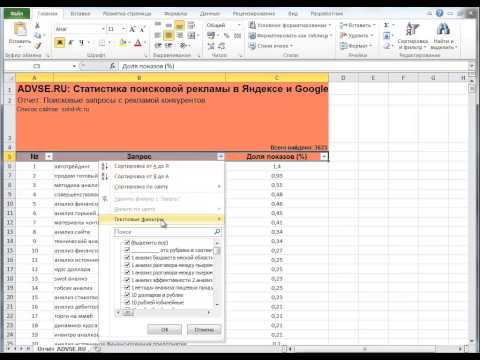
Task: Expand the Text Filters submenu
Action: click(x=161, y=219)
